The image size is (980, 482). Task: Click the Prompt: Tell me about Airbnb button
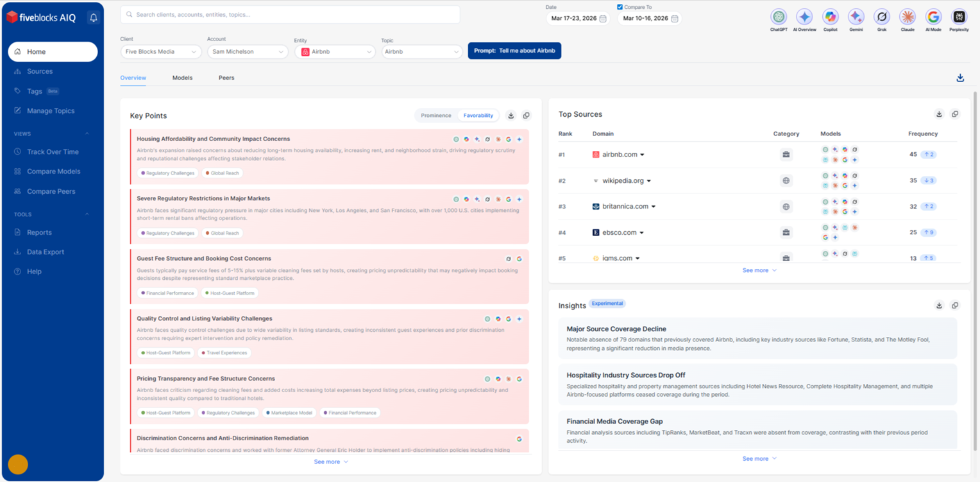click(x=514, y=51)
